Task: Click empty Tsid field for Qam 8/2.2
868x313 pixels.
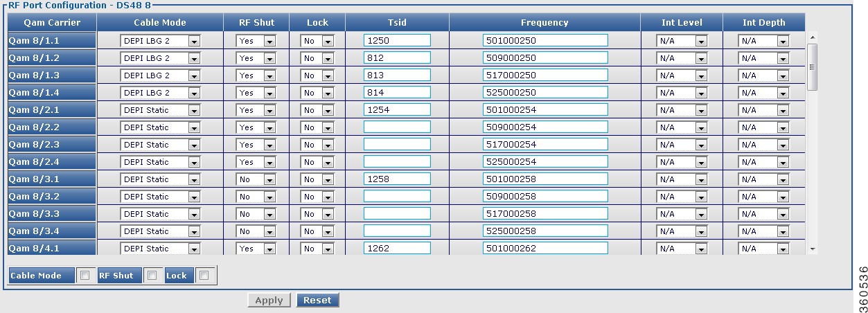Action: click(x=397, y=127)
